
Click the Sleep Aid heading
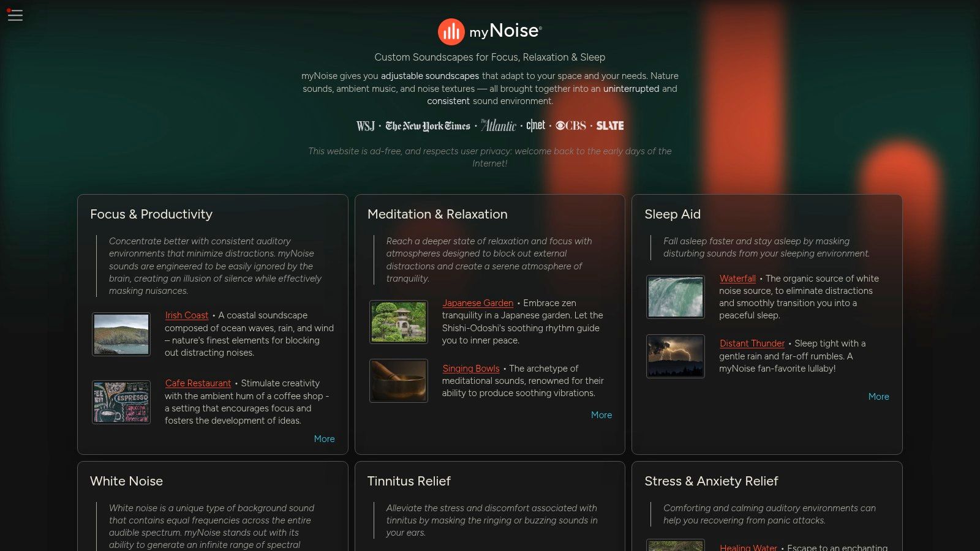(x=673, y=214)
